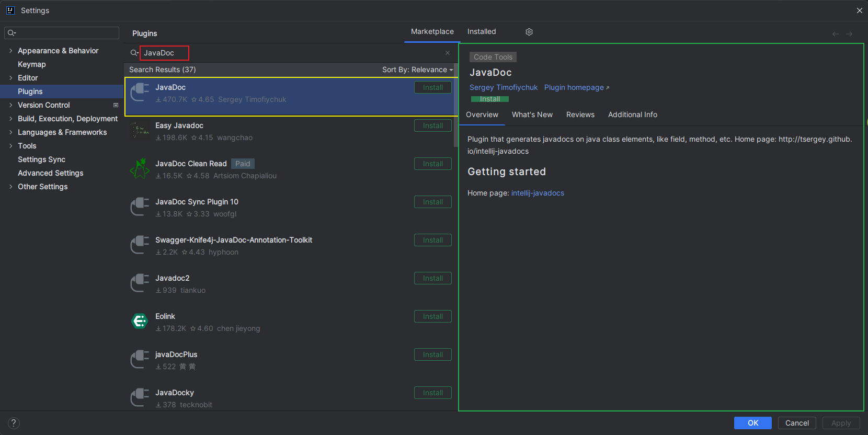The image size is (868, 435).
Task: Open the intellij-javadocs home page link
Action: coord(538,193)
